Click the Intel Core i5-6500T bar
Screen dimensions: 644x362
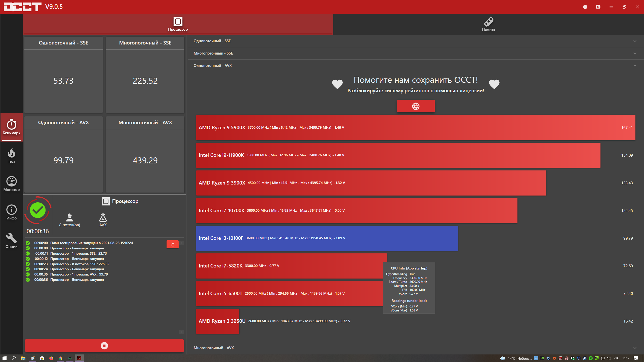click(x=289, y=294)
